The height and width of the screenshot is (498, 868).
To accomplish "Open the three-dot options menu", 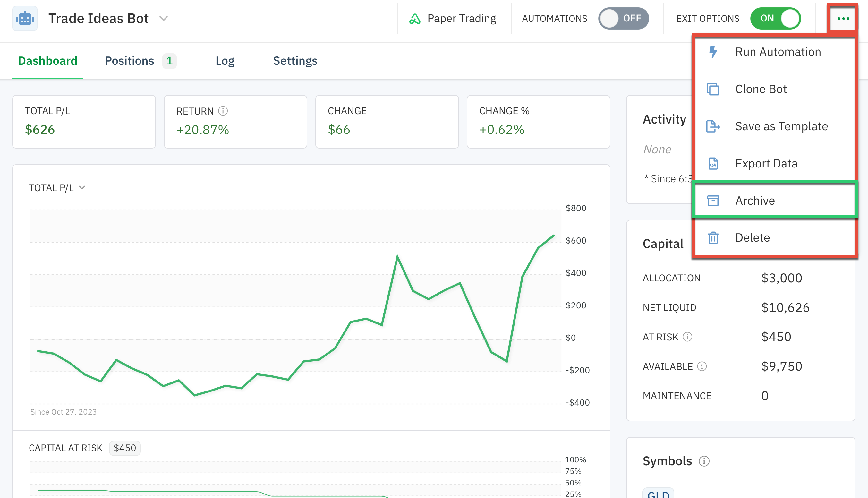I will [x=843, y=18].
